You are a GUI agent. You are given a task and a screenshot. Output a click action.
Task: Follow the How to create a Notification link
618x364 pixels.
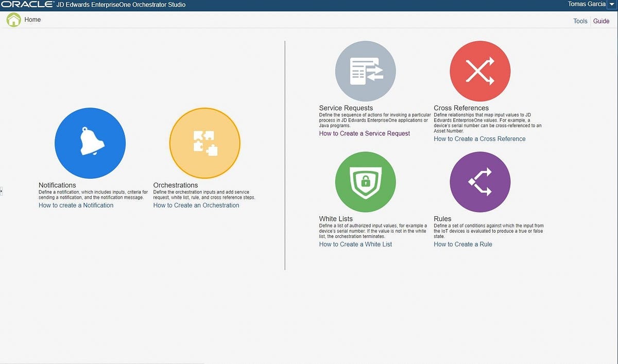(x=76, y=205)
